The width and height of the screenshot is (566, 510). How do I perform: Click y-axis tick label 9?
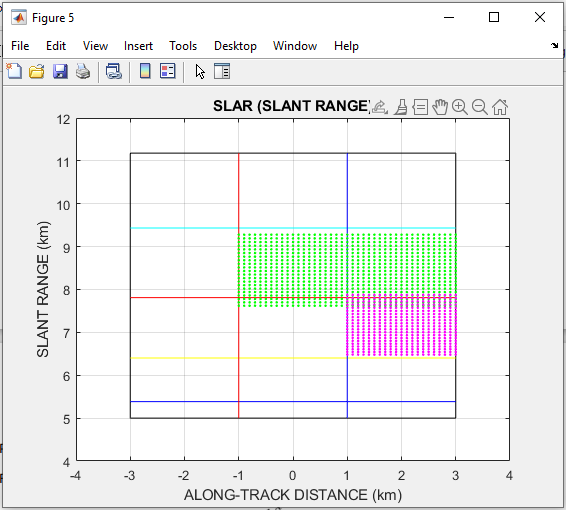click(66, 248)
